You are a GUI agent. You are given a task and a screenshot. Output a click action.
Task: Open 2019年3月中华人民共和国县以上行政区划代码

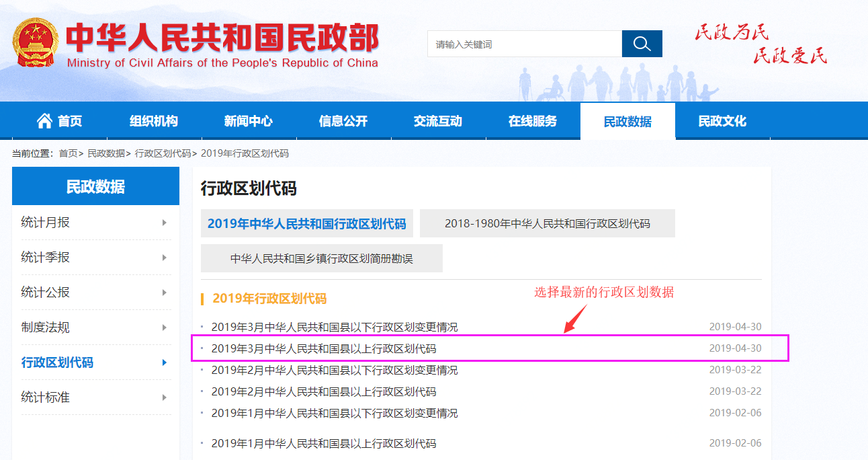coord(324,349)
